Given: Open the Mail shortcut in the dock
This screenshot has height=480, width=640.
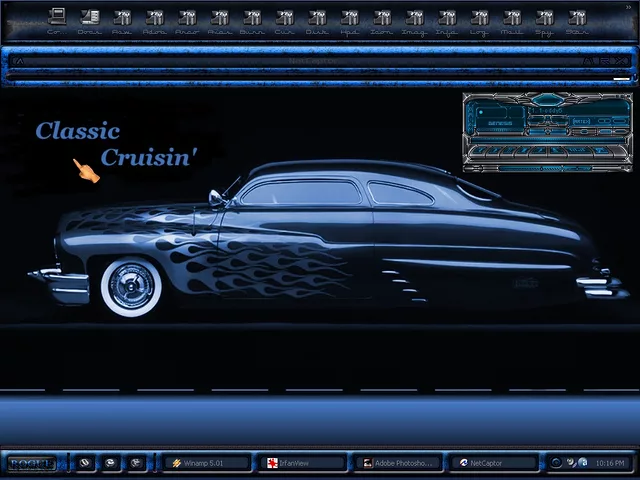Looking at the screenshot, I should coord(512,17).
